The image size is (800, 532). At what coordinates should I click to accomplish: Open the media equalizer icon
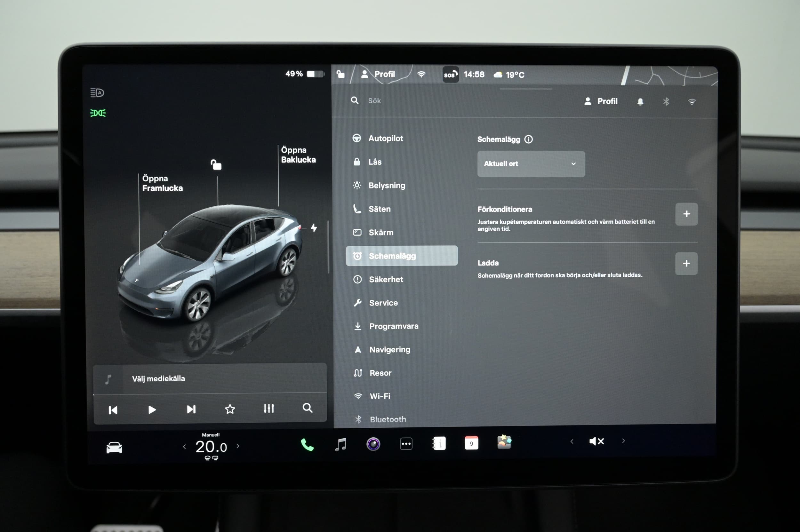[x=269, y=409]
